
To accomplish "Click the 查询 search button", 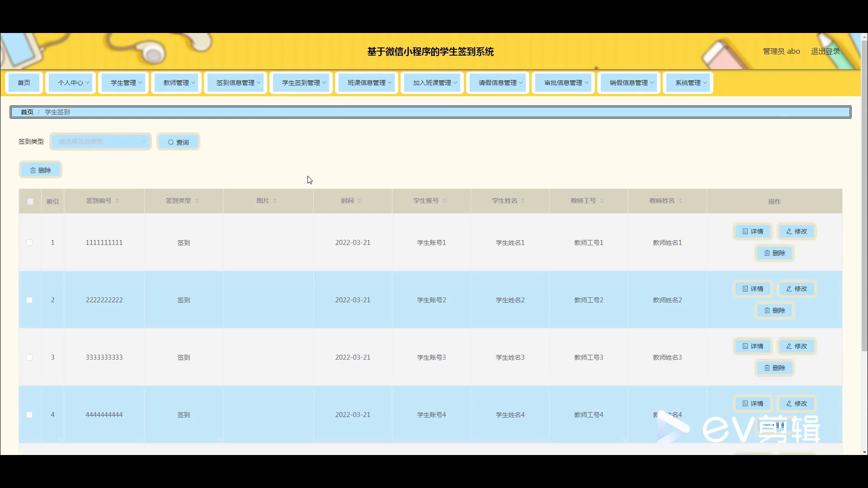I will (178, 142).
